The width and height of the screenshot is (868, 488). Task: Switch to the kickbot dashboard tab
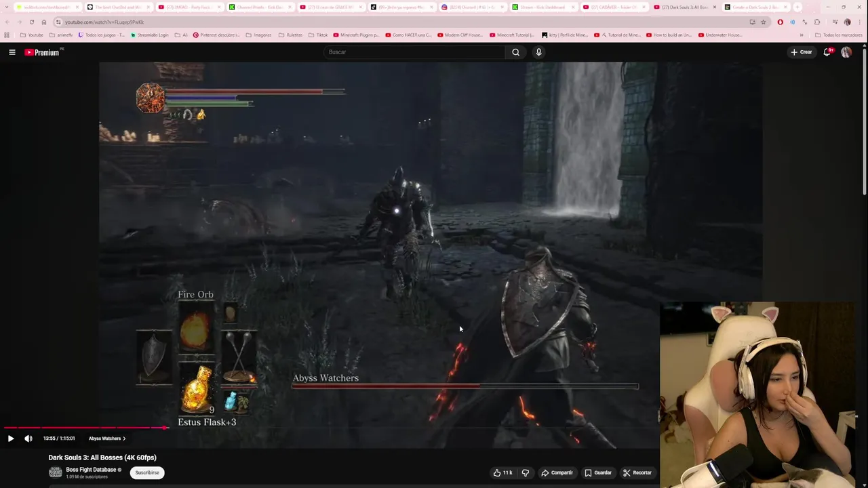tap(47, 7)
